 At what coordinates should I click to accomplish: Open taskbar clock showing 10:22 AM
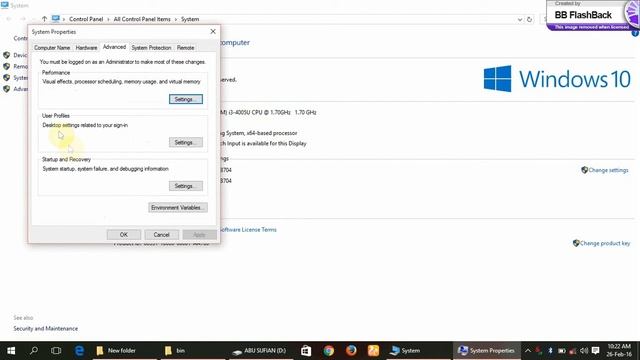pyautogui.click(x=619, y=351)
